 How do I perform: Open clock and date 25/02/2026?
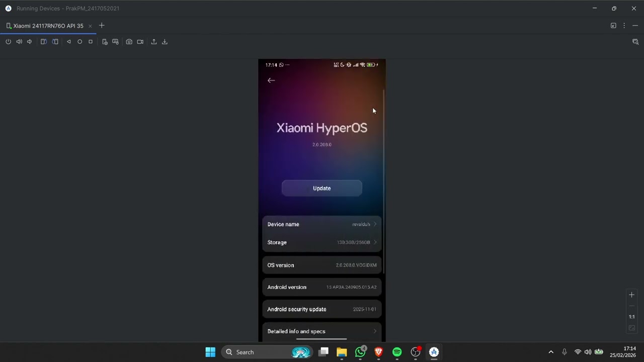tap(623, 352)
